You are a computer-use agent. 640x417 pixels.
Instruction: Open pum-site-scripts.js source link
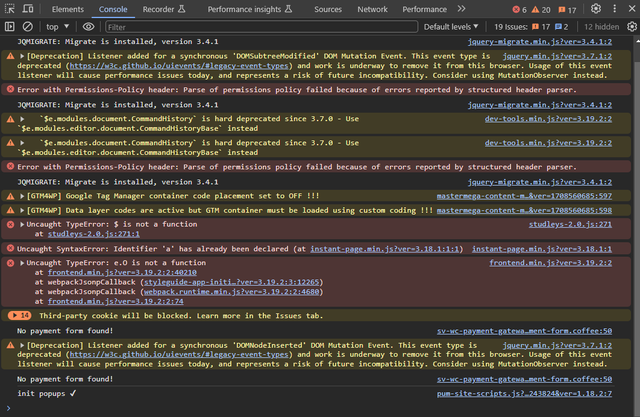[x=524, y=394]
